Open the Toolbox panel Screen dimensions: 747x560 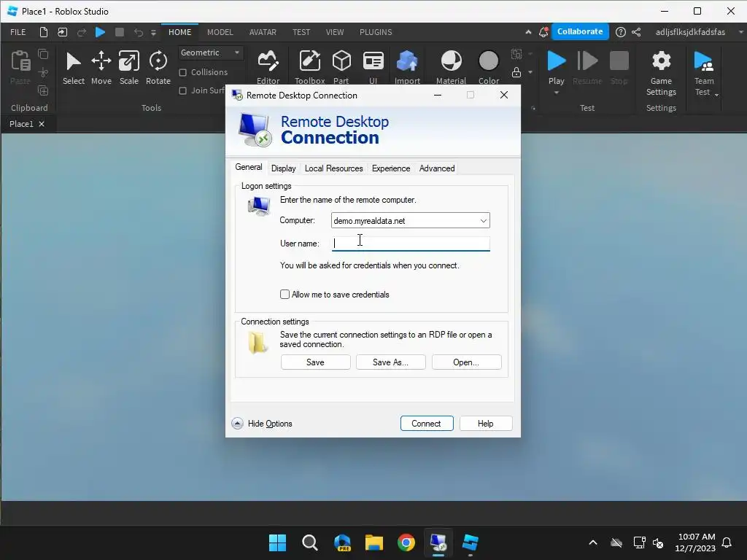(x=309, y=66)
